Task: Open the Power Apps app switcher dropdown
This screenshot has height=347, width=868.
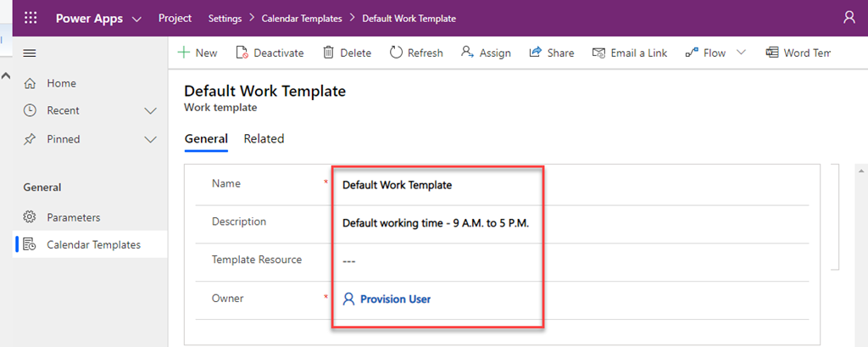Action: point(136,19)
